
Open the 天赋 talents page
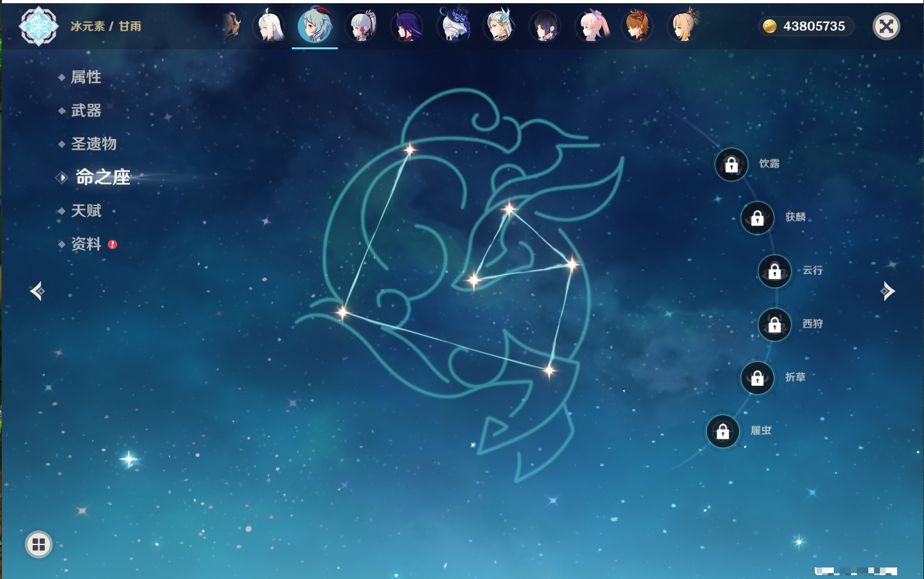tap(86, 210)
